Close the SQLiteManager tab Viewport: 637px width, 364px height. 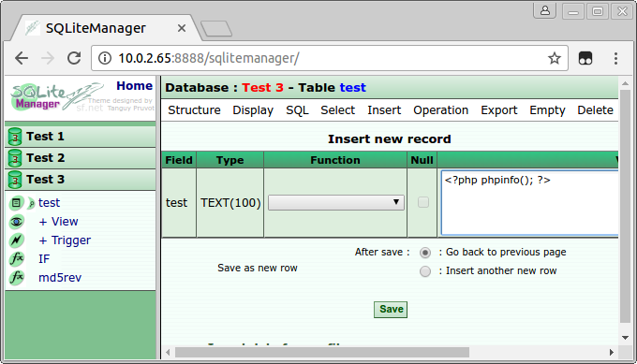(x=182, y=28)
